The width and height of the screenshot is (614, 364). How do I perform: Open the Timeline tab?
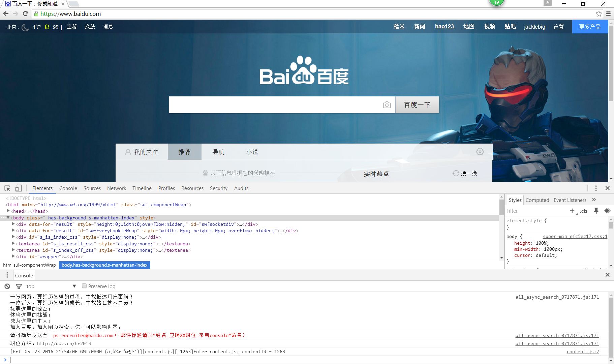tap(142, 188)
